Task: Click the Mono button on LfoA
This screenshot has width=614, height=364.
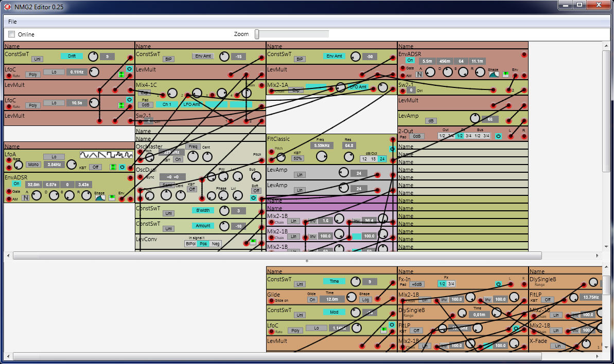Action: pos(33,165)
